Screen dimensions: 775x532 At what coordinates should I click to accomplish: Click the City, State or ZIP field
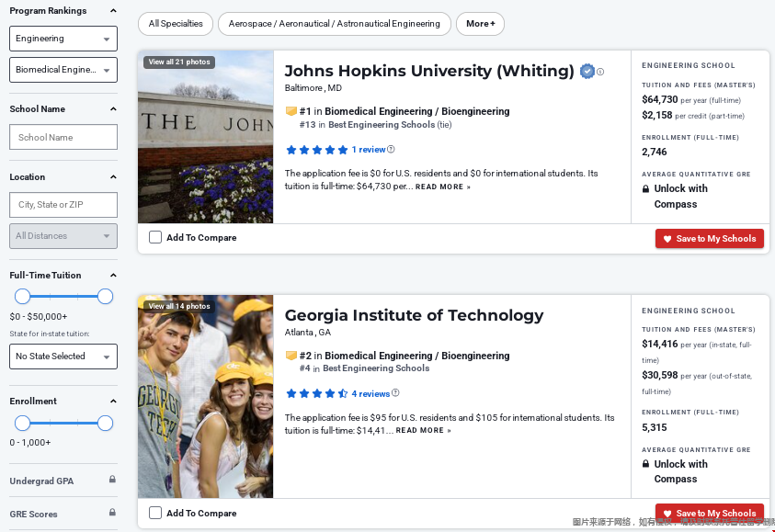coord(63,205)
